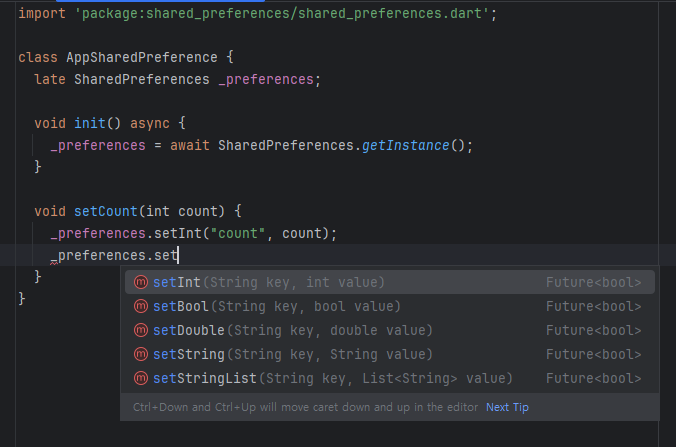Click the "count" string literal
The image size is (676, 447).
(238, 233)
